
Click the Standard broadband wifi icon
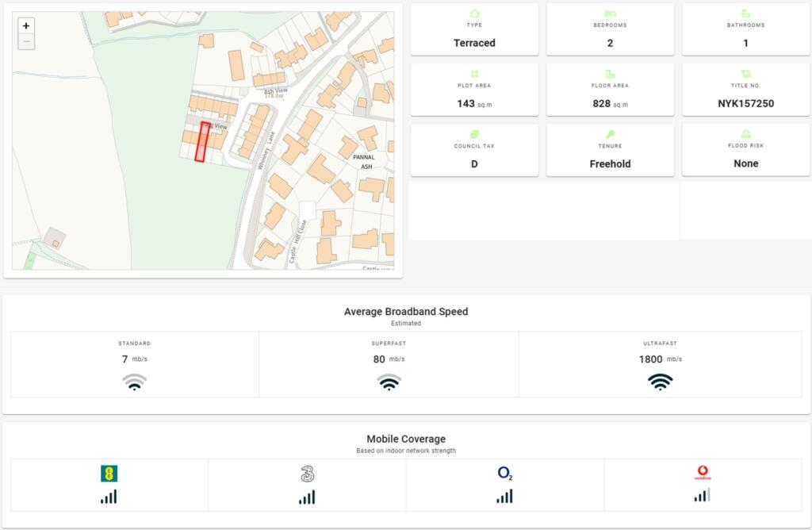pyautogui.click(x=135, y=382)
